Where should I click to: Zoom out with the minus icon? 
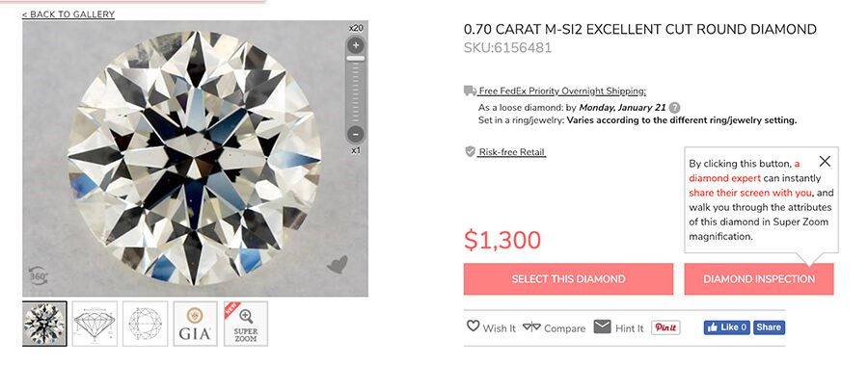click(356, 134)
